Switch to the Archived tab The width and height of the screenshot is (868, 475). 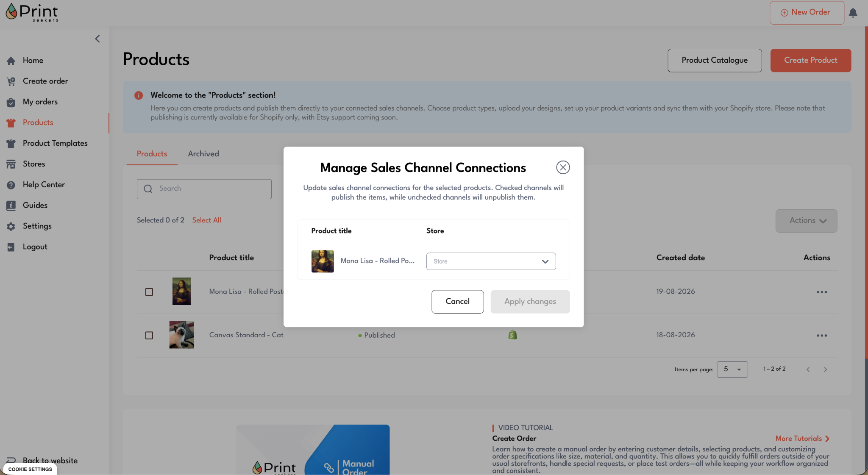click(x=203, y=154)
